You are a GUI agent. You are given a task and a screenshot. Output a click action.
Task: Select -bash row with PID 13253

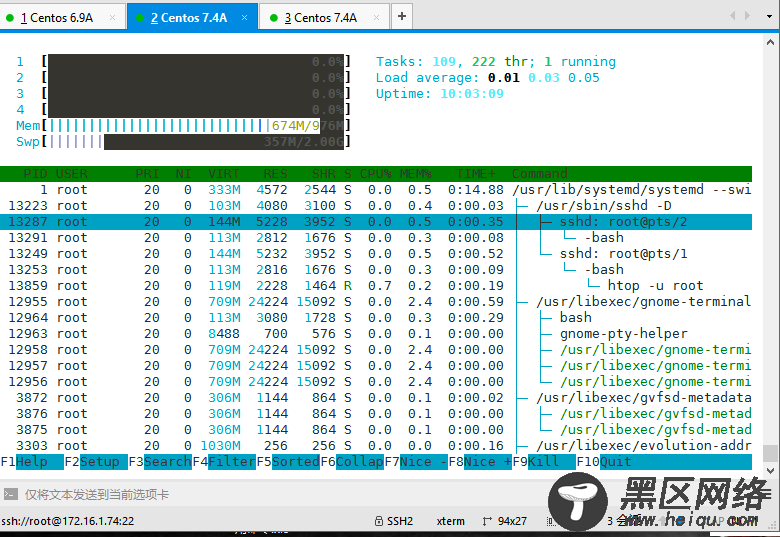click(376, 270)
